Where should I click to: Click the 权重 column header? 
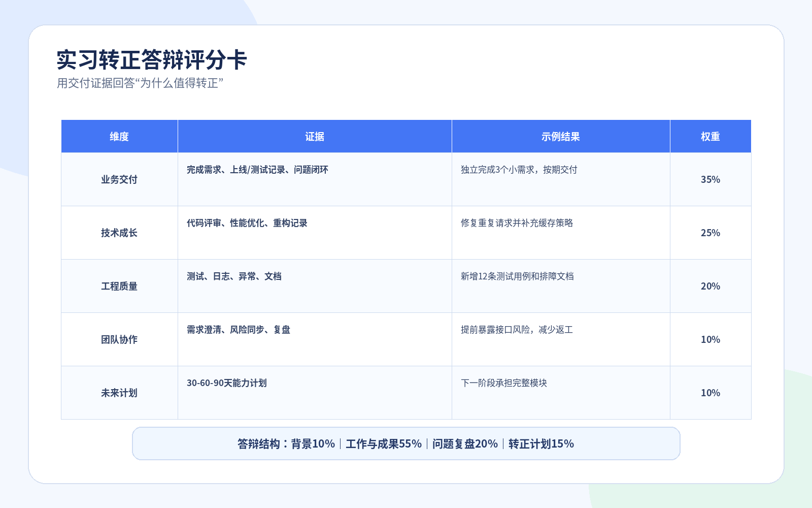click(710, 137)
